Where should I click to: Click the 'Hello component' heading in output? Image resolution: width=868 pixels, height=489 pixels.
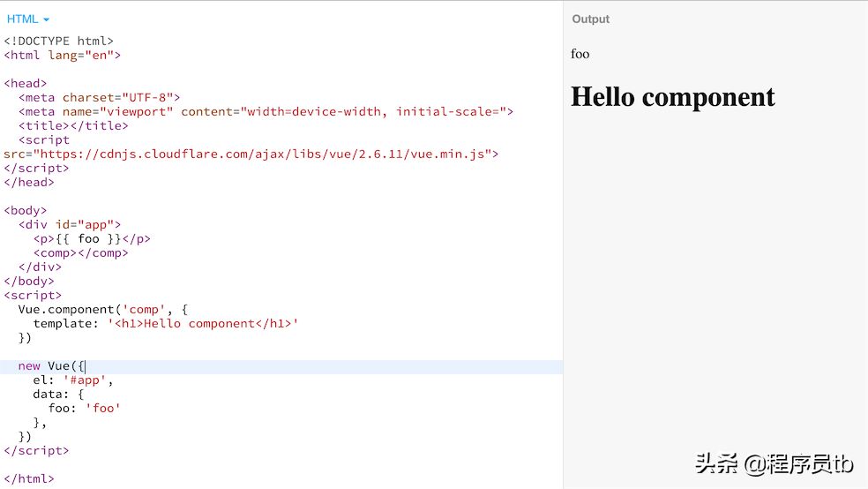coord(672,96)
